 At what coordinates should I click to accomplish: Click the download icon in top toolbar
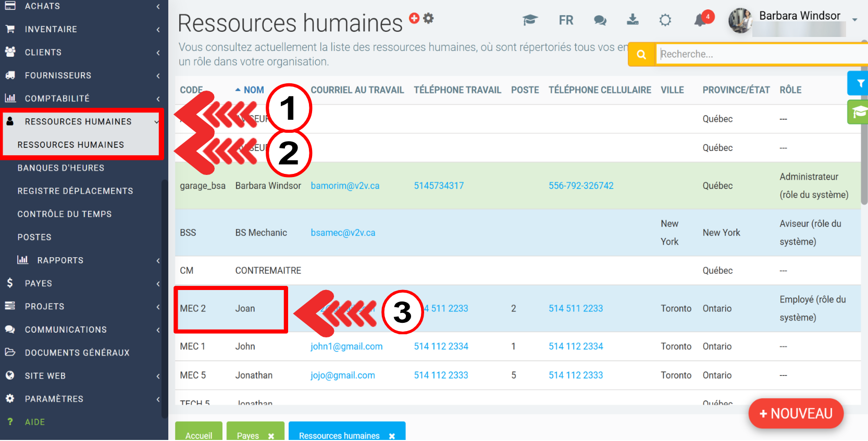633,20
